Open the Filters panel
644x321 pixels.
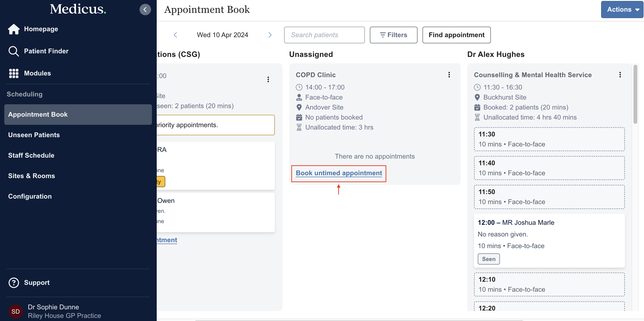point(393,35)
